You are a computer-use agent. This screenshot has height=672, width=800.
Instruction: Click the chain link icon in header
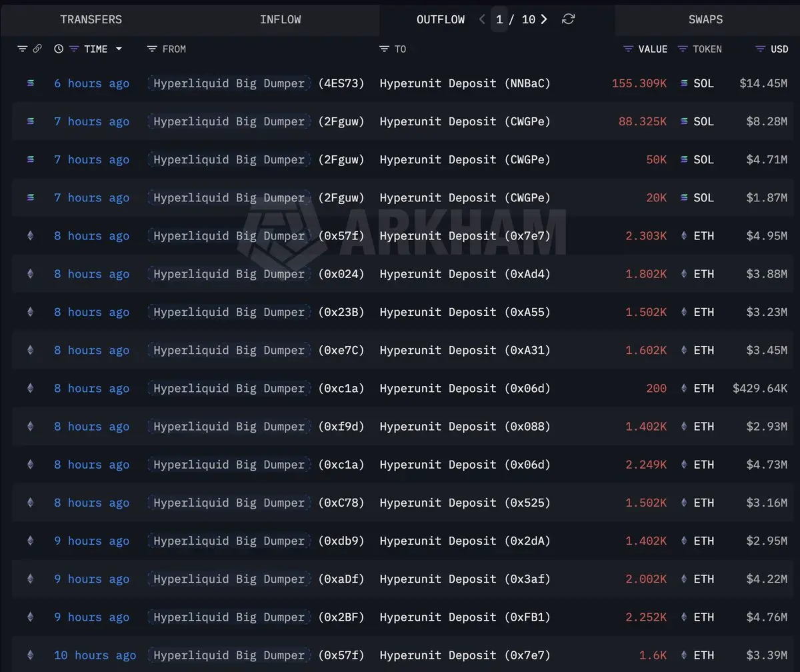(37, 49)
